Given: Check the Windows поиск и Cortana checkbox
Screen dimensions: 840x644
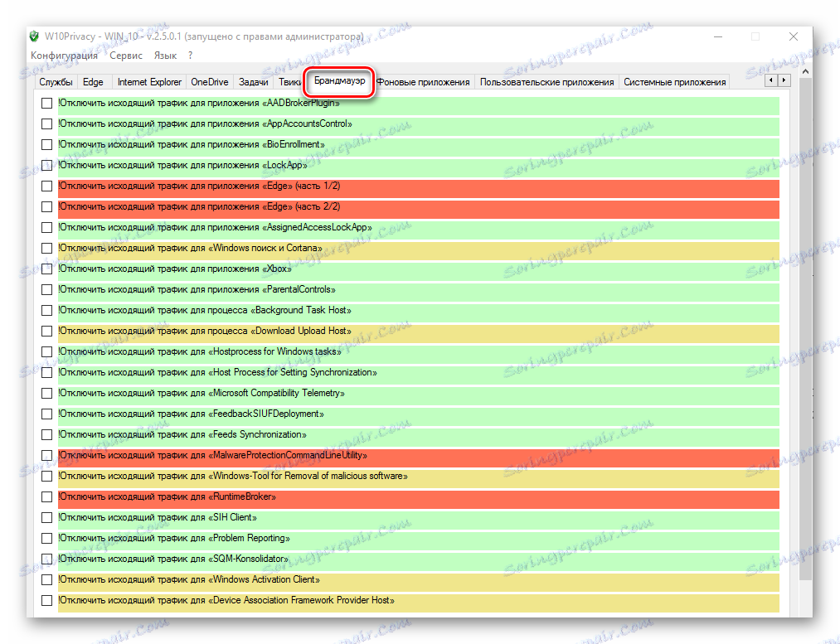Looking at the screenshot, I should pos(47,248).
